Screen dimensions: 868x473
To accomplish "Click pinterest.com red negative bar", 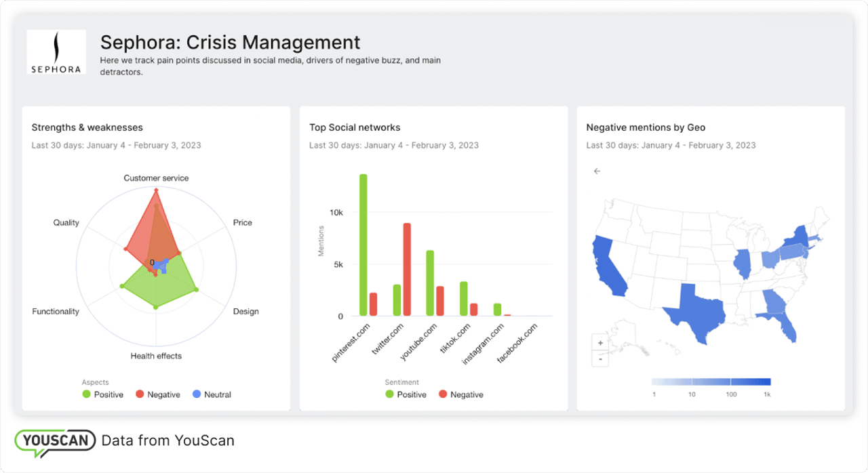I will point(374,304).
